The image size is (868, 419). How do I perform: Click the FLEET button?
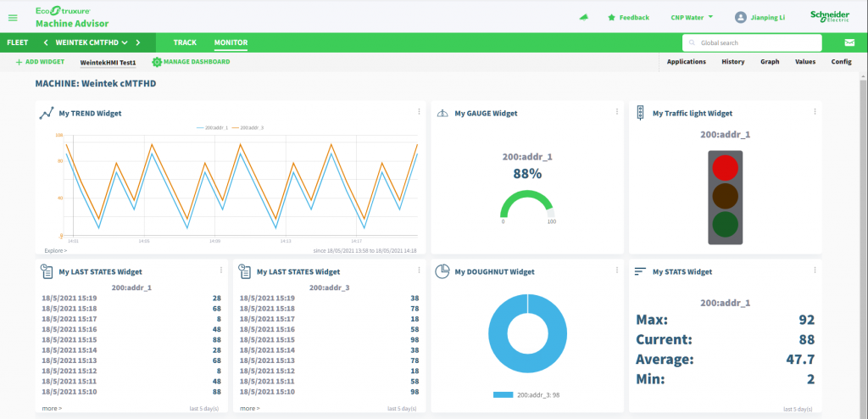pyautogui.click(x=18, y=42)
